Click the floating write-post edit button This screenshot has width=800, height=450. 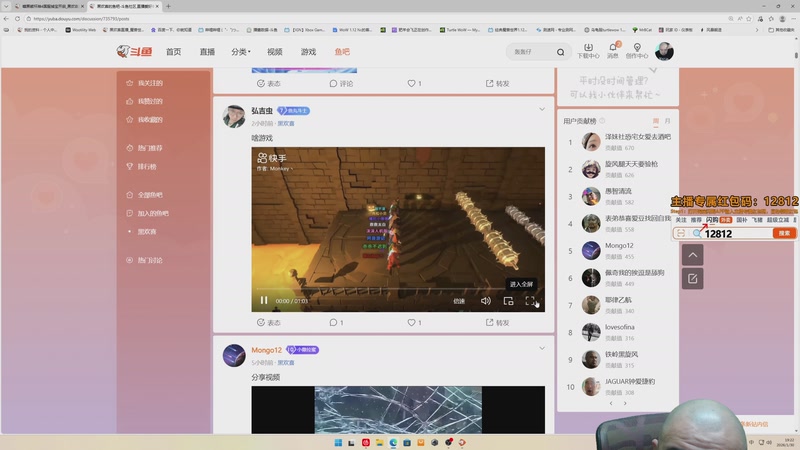coord(692,279)
